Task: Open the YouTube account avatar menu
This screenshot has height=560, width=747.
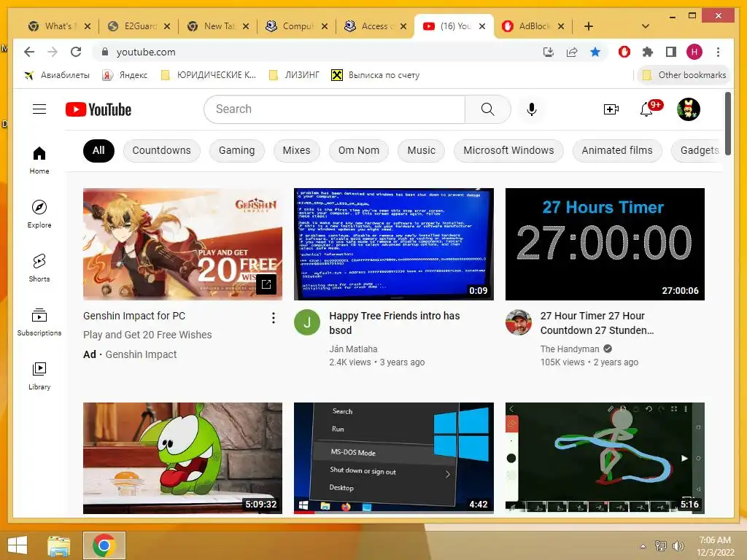Action: tap(689, 109)
